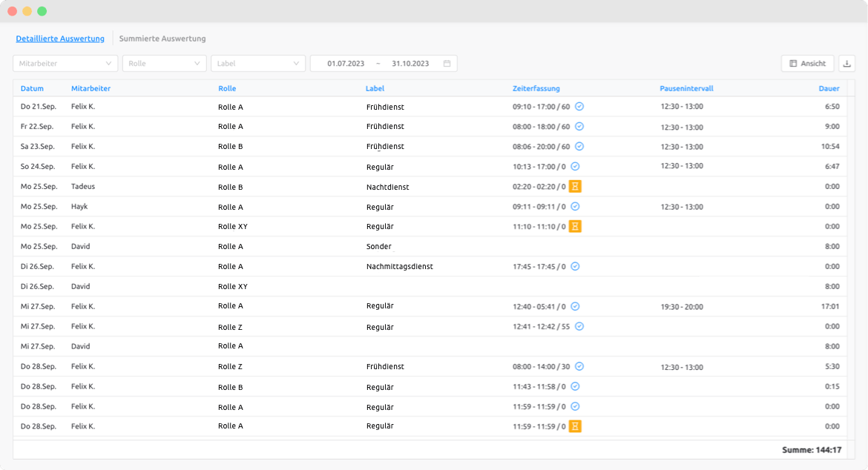Sort by Datum column header

(x=32, y=88)
